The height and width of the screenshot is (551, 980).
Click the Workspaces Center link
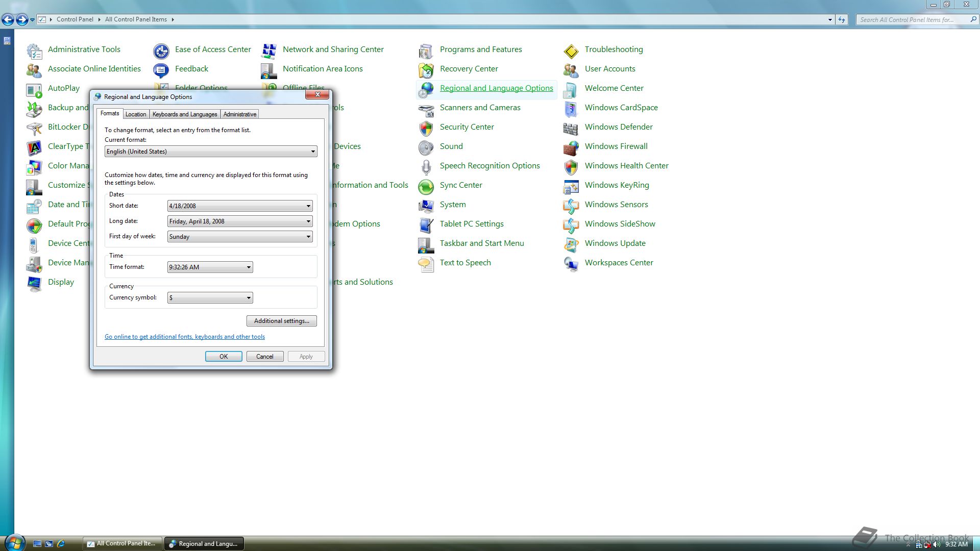tap(619, 263)
